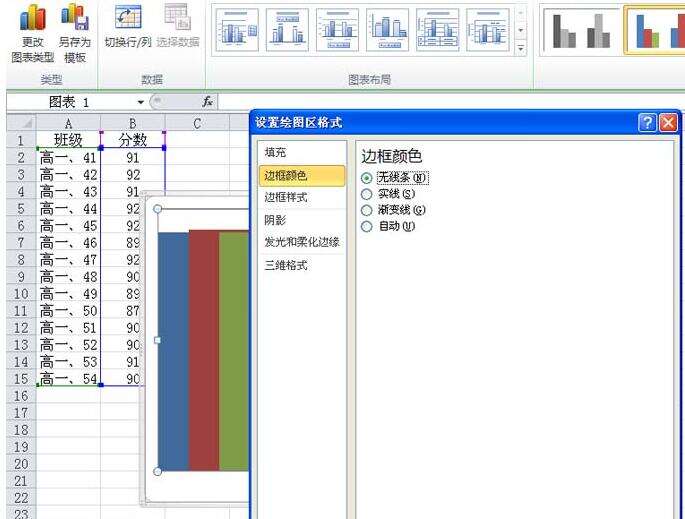Image resolution: width=685 pixels, height=519 pixels.
Task: Click Select Data (选择数据) button
Action: [178, 26]
